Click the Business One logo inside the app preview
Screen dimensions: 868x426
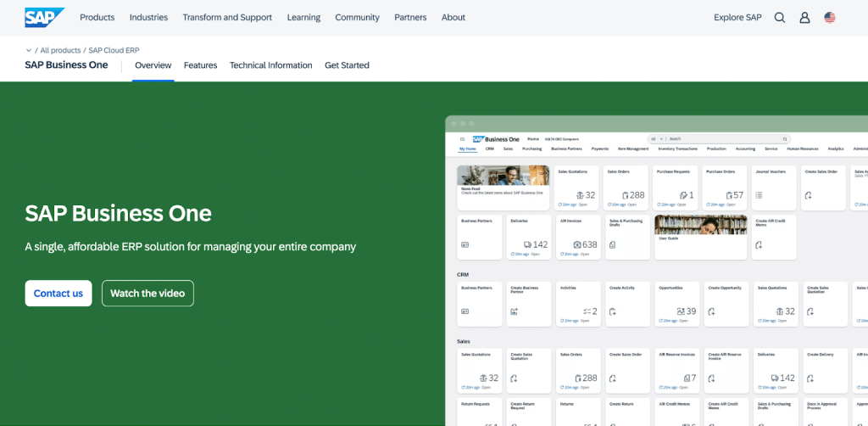click(x=495, y=139)
